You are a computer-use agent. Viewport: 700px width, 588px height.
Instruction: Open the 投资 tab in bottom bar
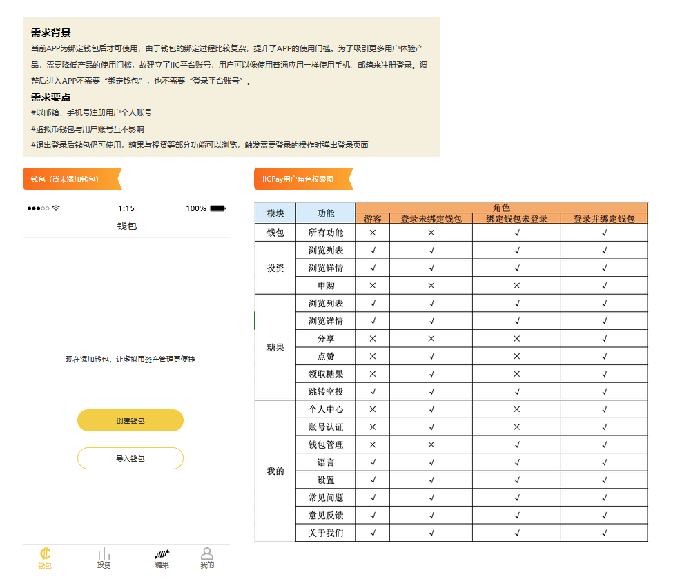[104, 558]
